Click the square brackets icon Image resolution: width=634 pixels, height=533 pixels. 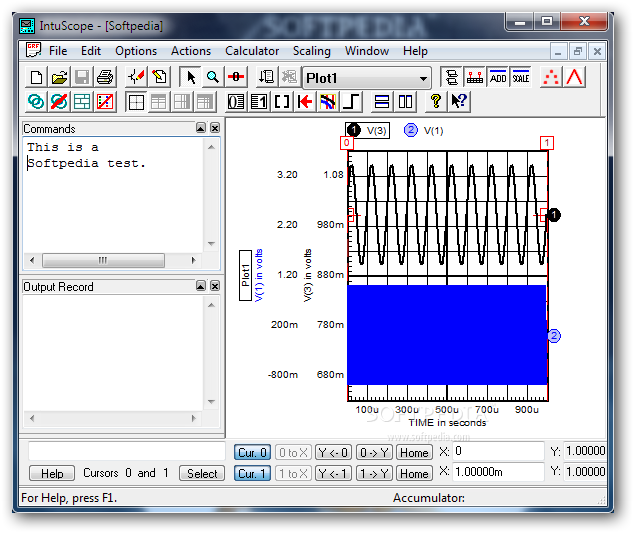pos(282,102)
